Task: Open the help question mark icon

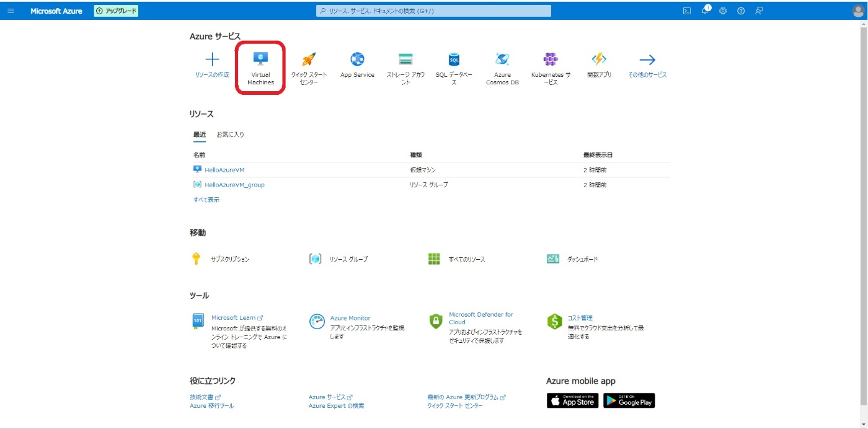Action: [741, 11]
